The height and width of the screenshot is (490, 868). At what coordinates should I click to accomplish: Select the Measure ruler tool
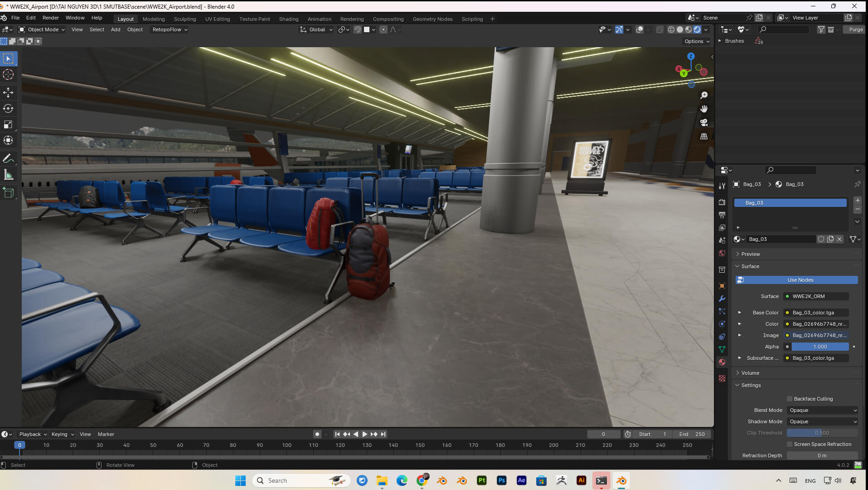coord(8,175)
